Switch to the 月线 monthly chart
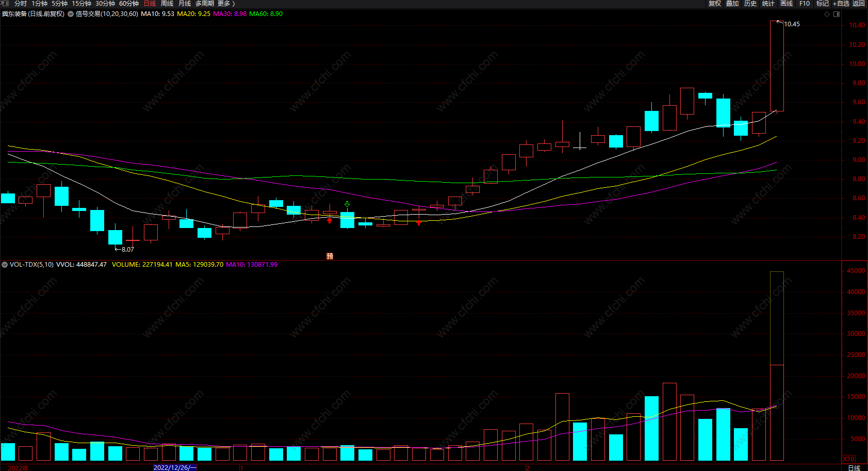The image size is (868, 471). 185,4
